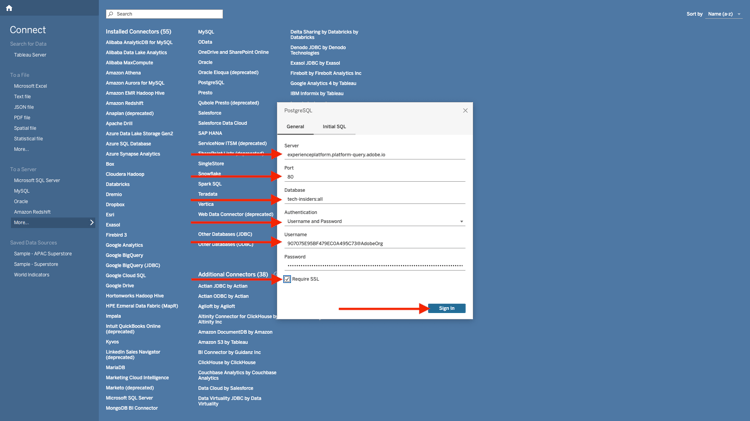The image size is (750, 421).
Task: Open More... under To a File
Action: (21, 149)
